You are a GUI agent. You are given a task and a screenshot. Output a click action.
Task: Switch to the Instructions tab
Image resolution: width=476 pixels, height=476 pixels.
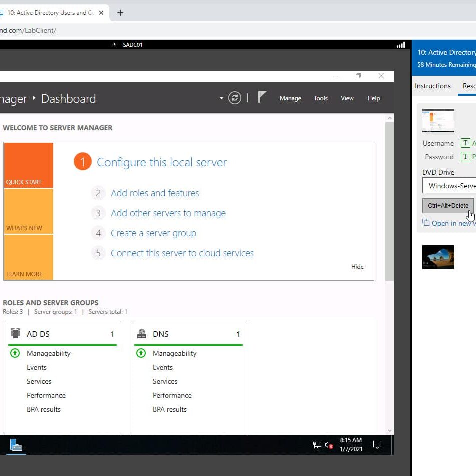[x=433, y=86]
